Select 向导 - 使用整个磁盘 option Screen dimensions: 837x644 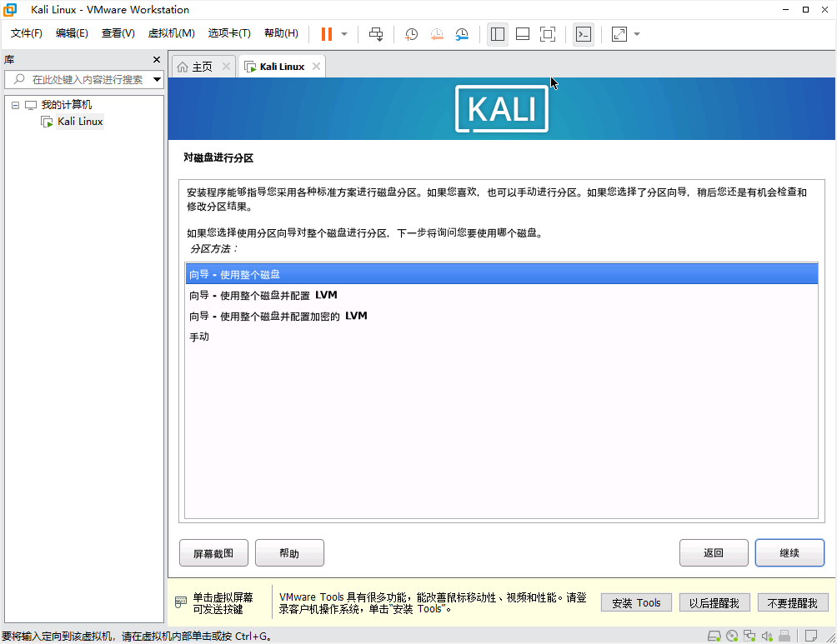[501, 274]
